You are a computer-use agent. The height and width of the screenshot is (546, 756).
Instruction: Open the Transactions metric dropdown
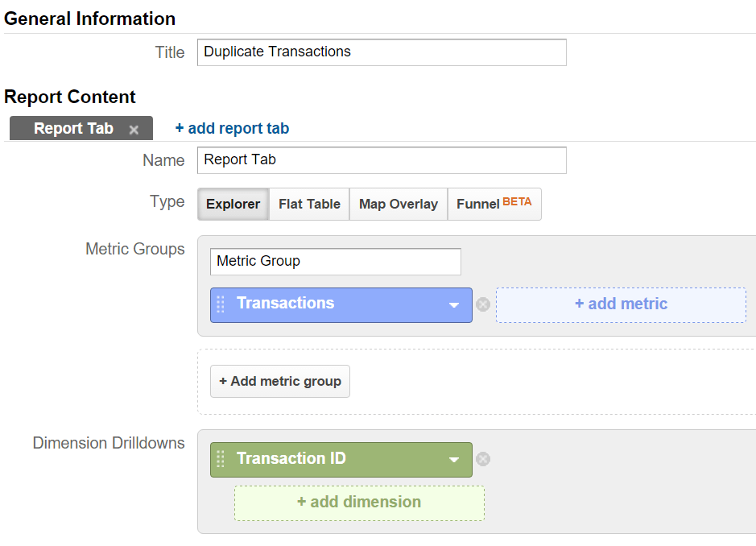point(455,304)
